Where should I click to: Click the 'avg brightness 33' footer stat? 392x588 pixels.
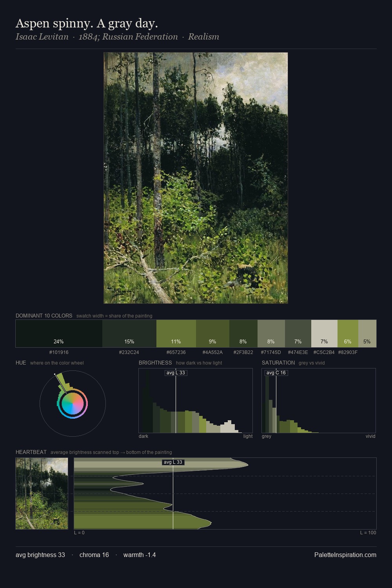click(x=40, y=555)
